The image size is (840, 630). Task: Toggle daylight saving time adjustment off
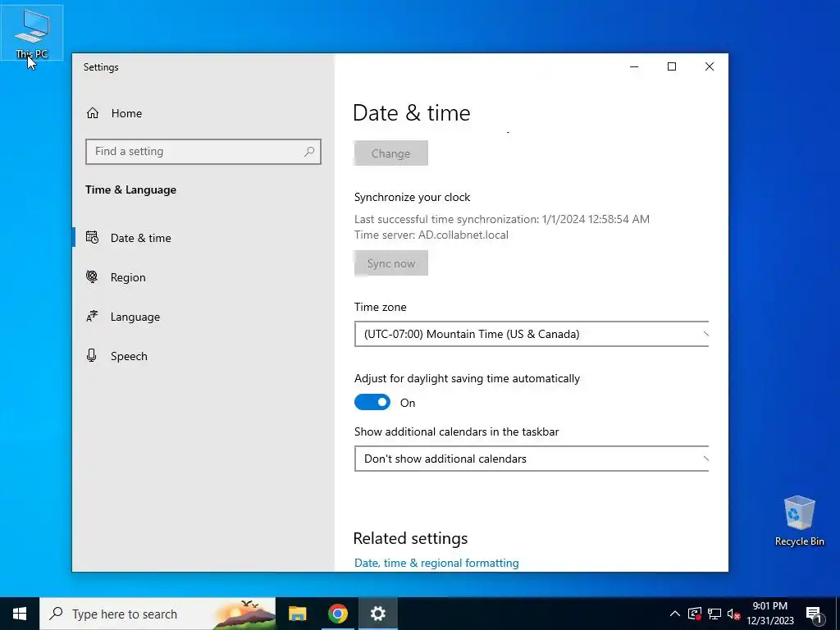point(372,402)
